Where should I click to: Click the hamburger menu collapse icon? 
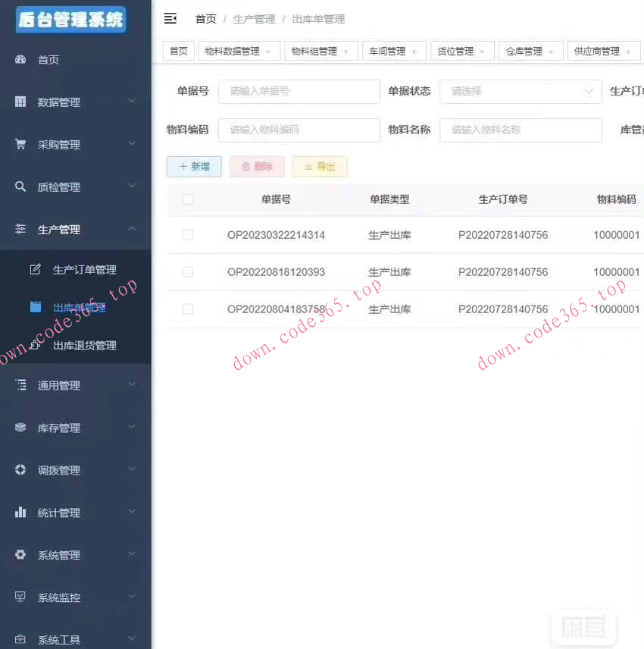[170, 18]
